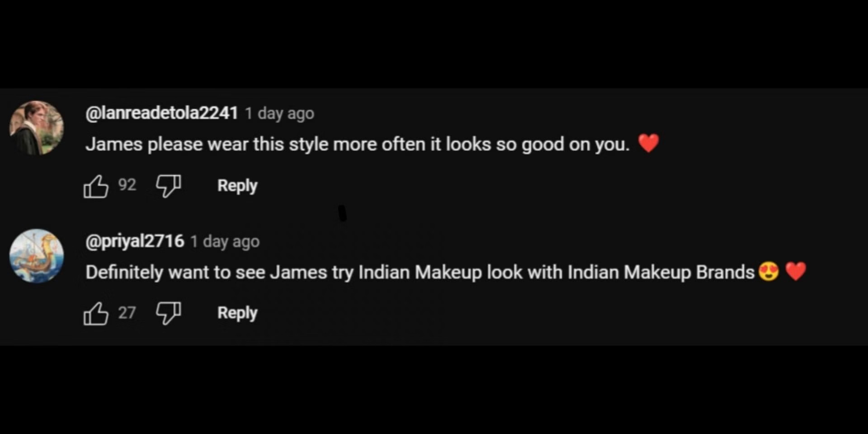Reply to the comment with 27 likes
The height and width of the screenshot is (434, 868).
click(237, 313)
